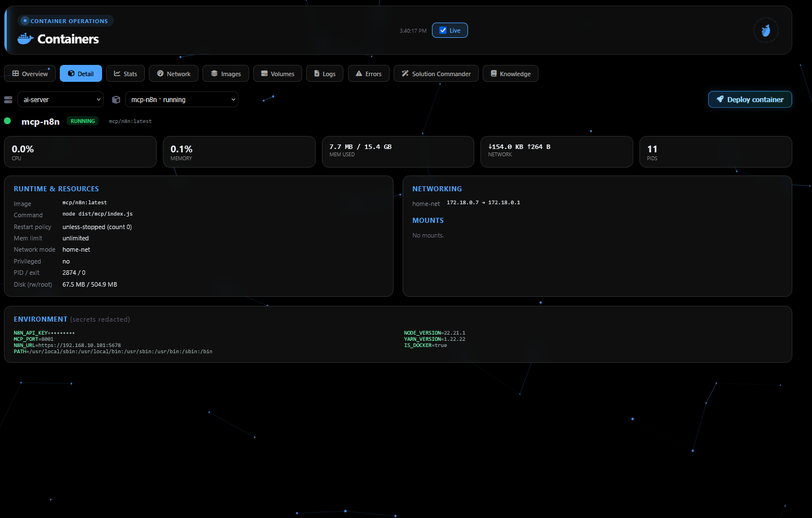The image size is (812, 518).
Task: Open the Stats tab
Action: [x=125, y=74]
